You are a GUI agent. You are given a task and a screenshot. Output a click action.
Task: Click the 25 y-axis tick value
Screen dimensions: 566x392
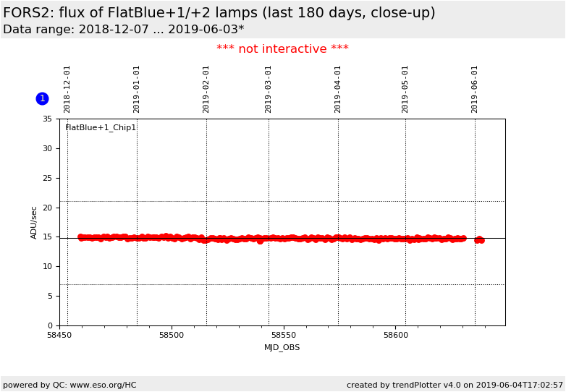pos(47,178)
